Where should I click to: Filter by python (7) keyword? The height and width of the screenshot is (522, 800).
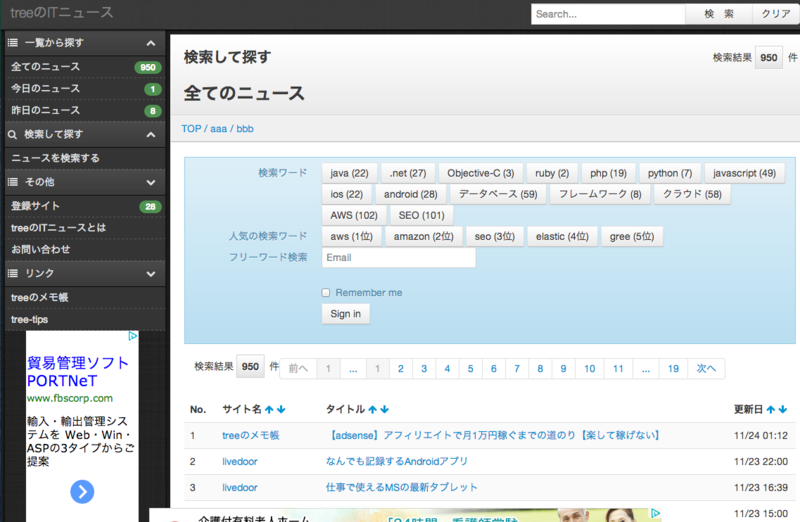(670, 173)
